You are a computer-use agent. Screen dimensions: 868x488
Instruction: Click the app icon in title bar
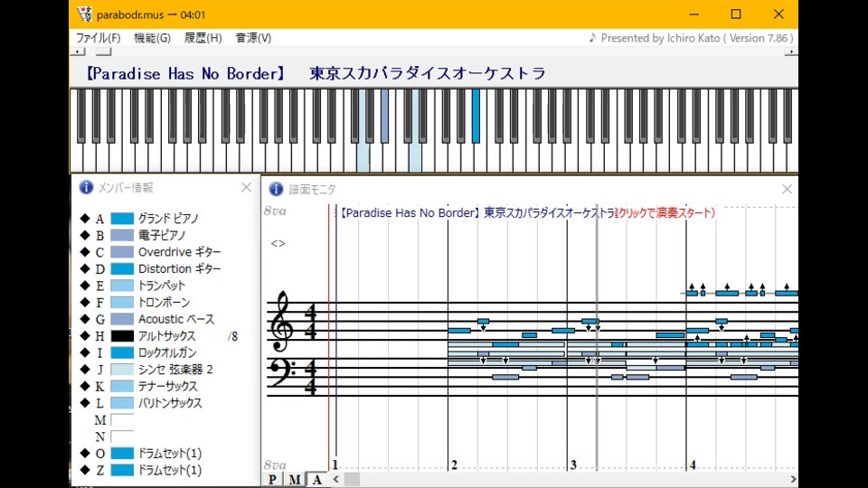(x=84, y=14)
